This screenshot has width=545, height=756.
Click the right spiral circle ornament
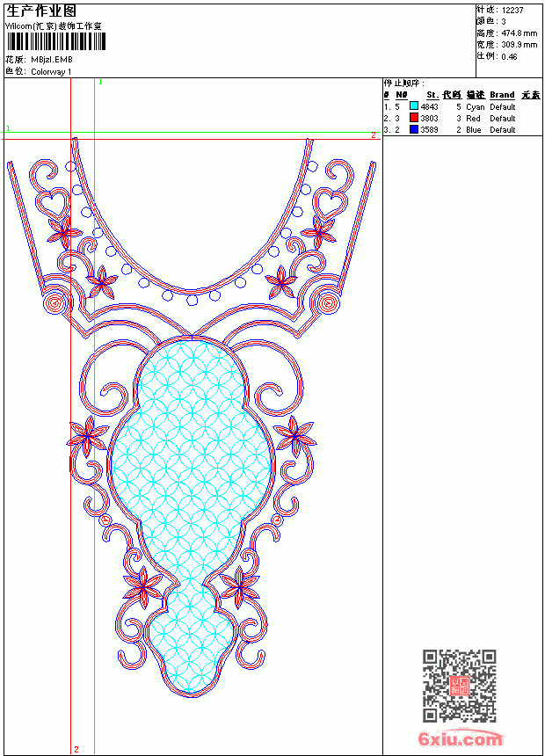coord(329,302)
